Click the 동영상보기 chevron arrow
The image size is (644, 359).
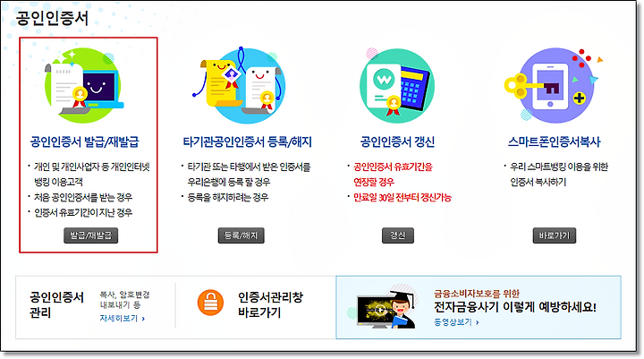[x=478, y=322]
